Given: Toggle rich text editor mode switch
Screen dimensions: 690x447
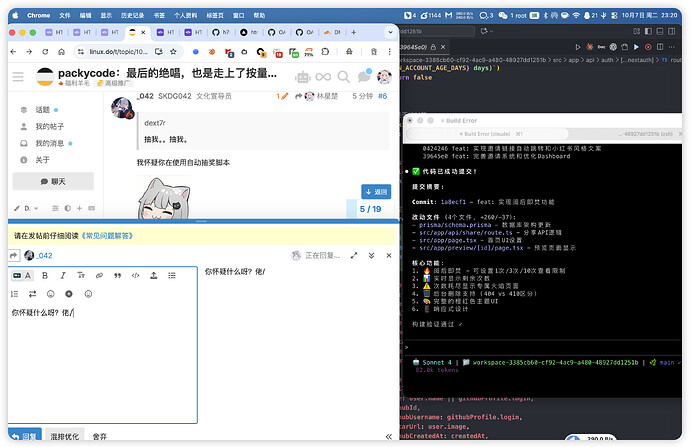Looking at the screenshot, I should [x=22, y=275].
